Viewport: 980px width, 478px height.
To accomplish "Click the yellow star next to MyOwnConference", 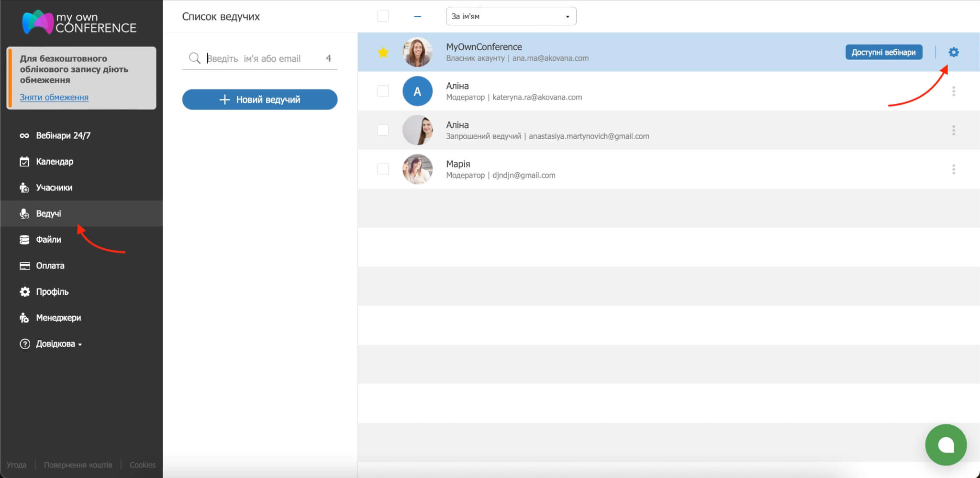I will [383, 52].
